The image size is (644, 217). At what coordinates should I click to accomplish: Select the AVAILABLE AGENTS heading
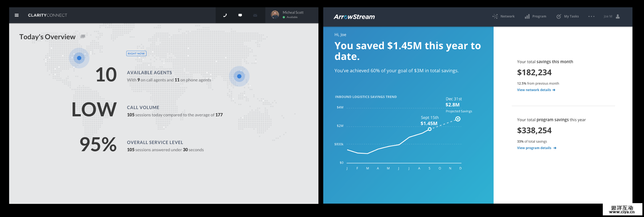point(149,73)
